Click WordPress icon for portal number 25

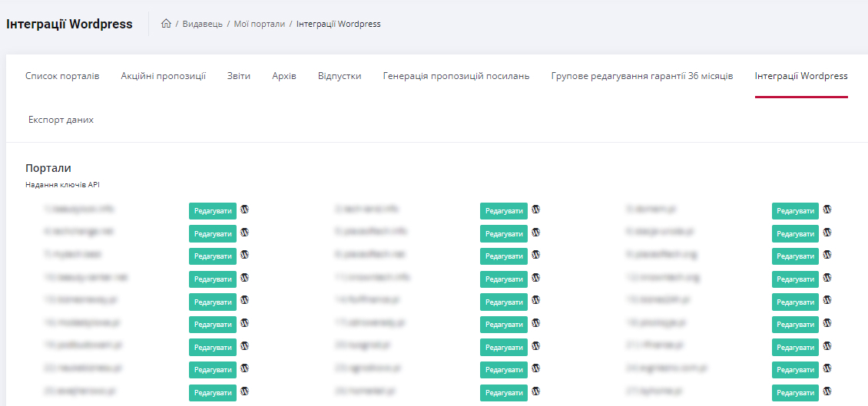pyautogui.click(x=245, y=391)
